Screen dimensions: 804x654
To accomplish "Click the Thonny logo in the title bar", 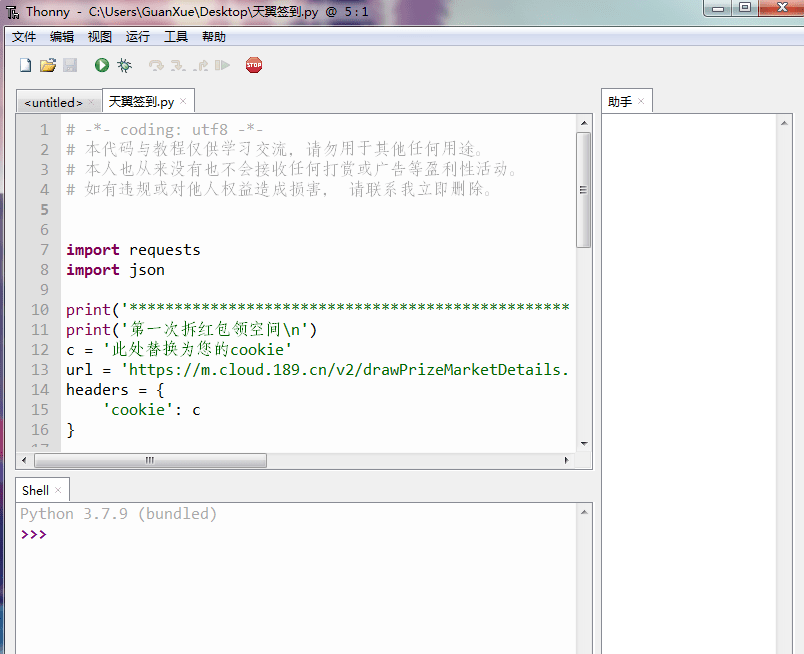I will (12, 11).
